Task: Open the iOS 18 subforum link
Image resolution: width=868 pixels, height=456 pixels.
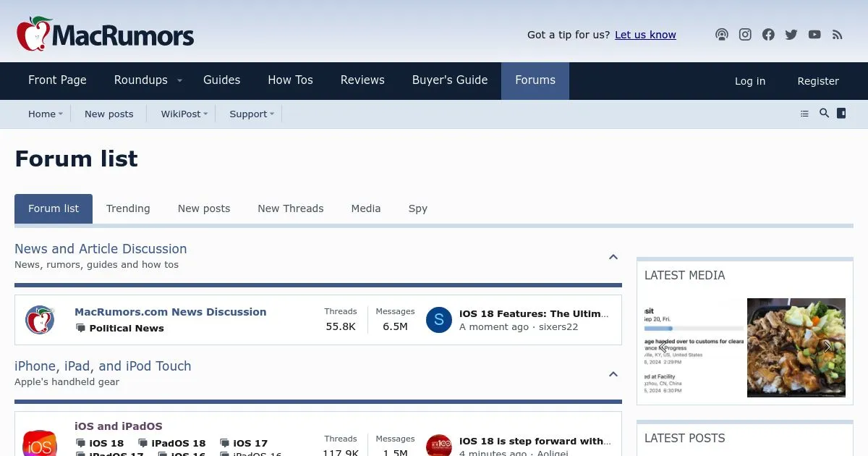Action: click(106, 443)
